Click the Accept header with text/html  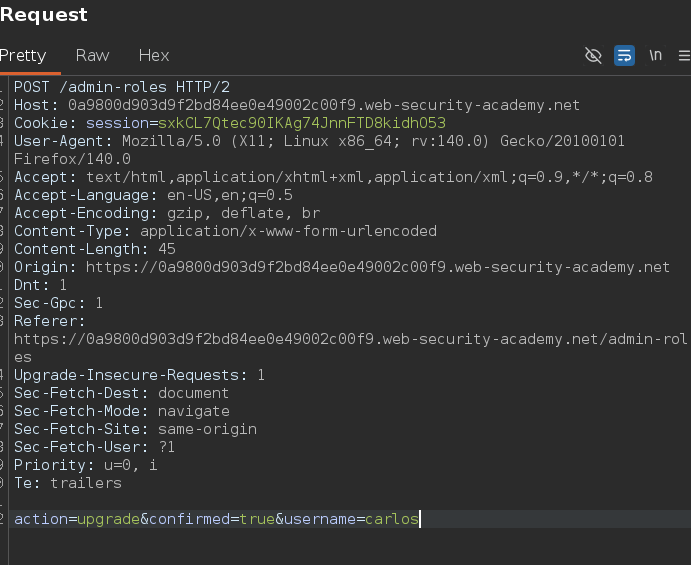333,177
